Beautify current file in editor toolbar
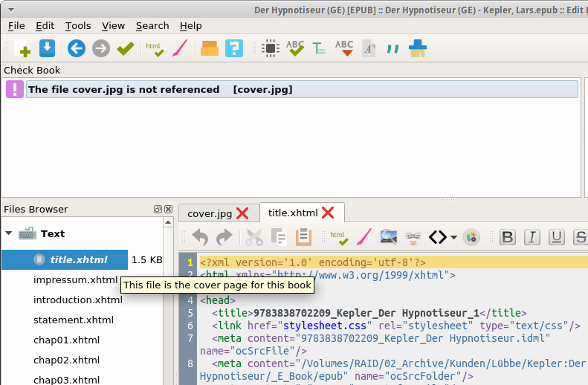The height and width of the screenshot is (385, 588). click(364, 237)
